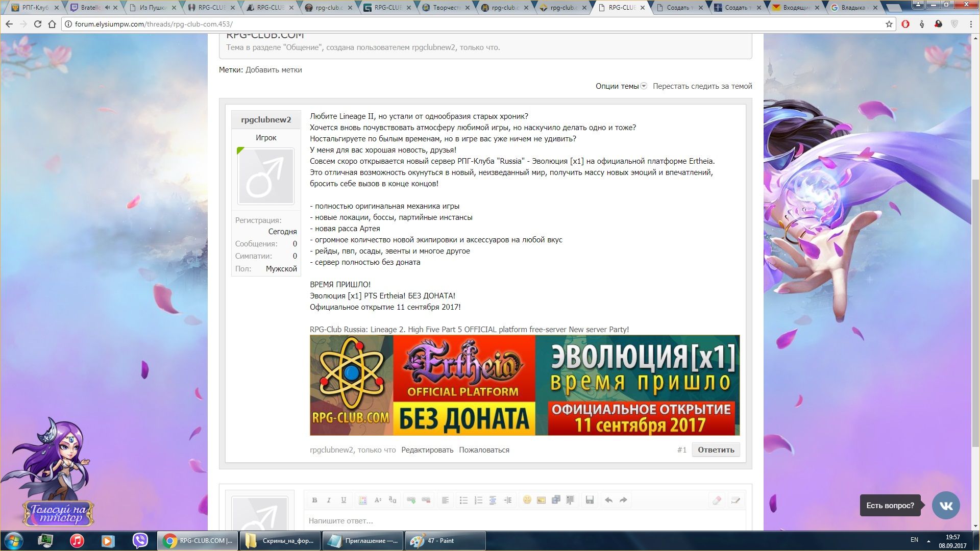Click the outdent icon in editor
Screen dimensions: 980x551
(x=493, y=500)
